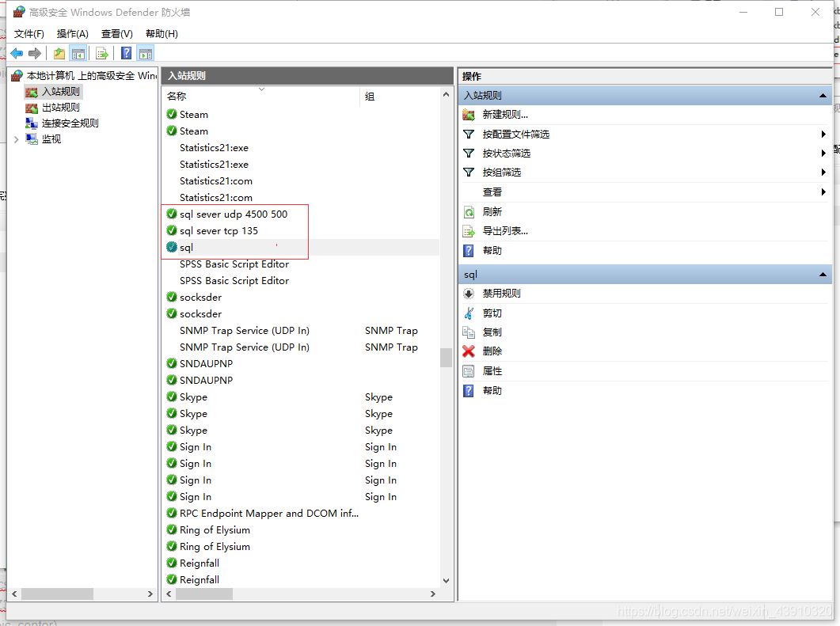Toggle the console tree pane icon

click(x=78, y=53)
